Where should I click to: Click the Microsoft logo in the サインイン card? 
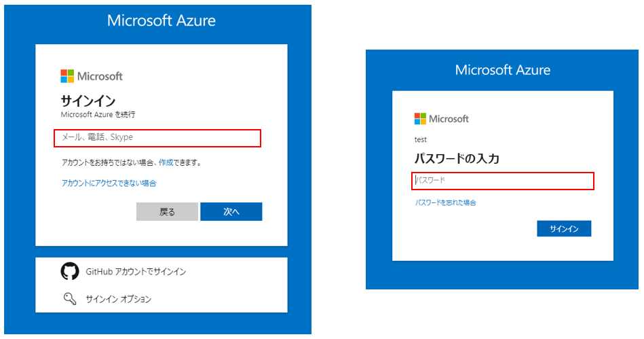pos(92,76)
